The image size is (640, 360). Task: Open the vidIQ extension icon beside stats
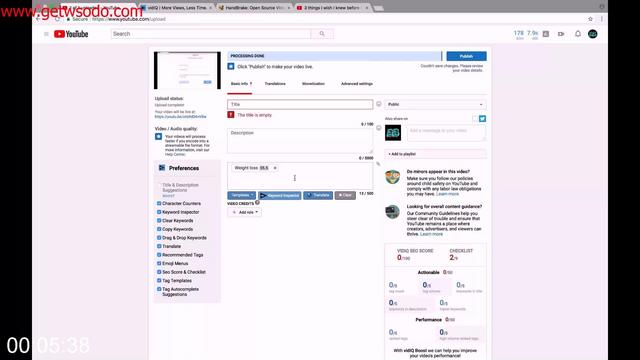point(546,34)
